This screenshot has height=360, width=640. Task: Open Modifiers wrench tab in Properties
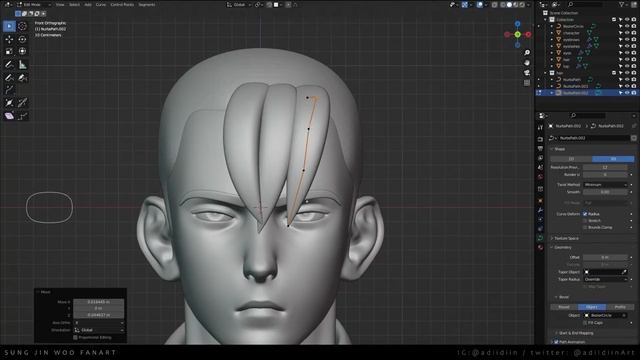point(540,210)
